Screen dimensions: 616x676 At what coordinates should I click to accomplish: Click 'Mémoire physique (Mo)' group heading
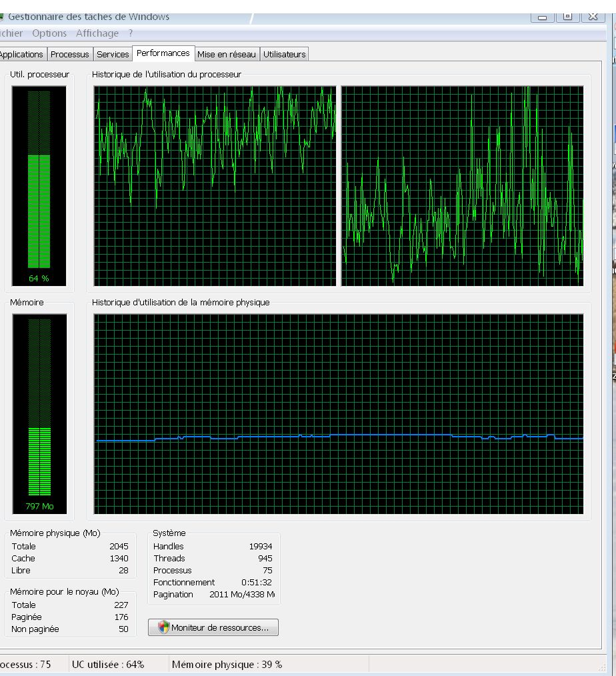click(x=55, y=533)
